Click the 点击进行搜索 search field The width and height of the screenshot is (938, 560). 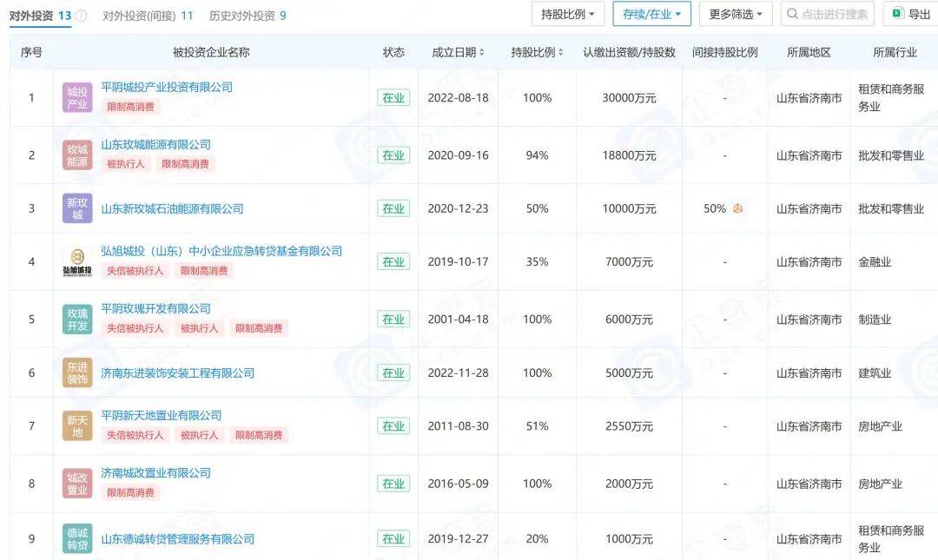tap(828, 14)
